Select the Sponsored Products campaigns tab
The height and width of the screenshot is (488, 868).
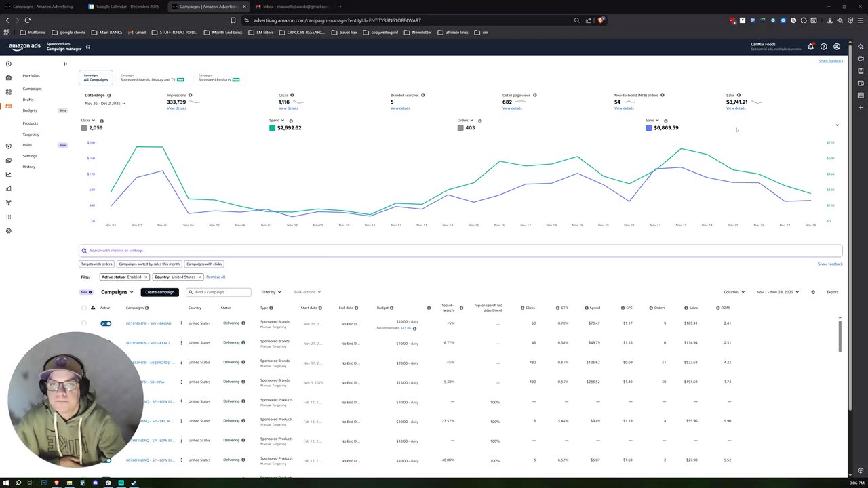tap(219, 78)
